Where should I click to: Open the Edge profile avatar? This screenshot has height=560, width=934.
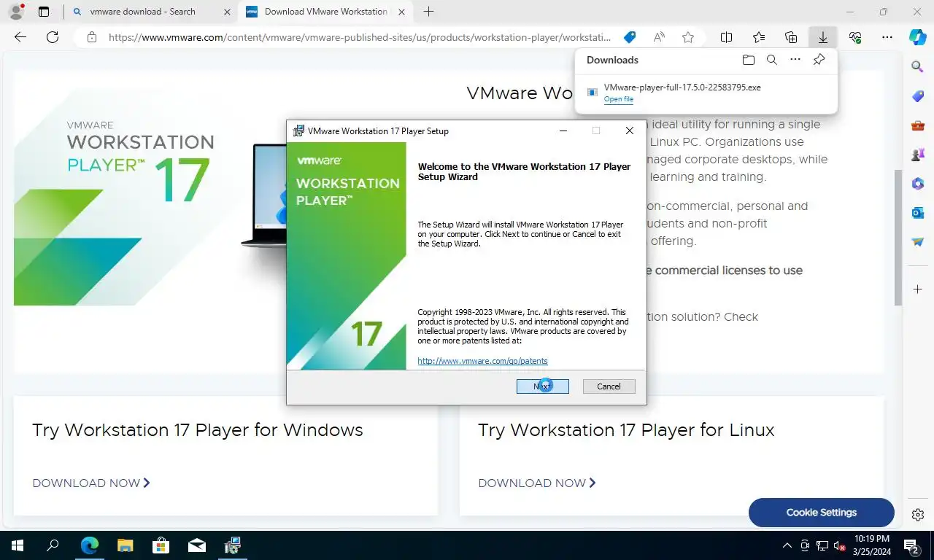tap(16, 12)
